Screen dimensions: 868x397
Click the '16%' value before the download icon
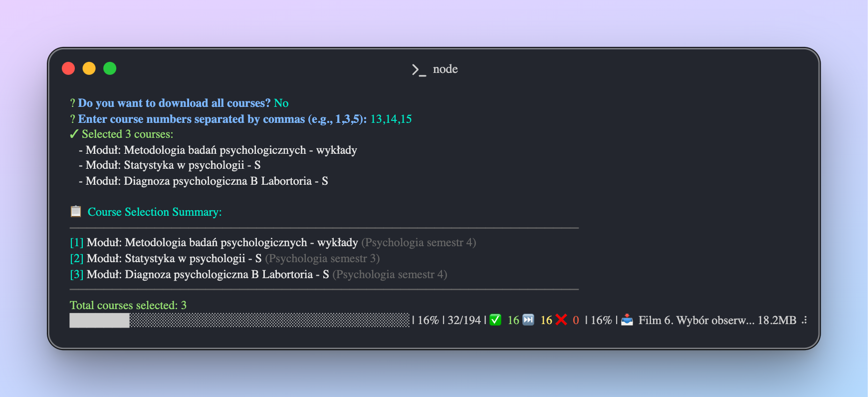coord(601,320)
